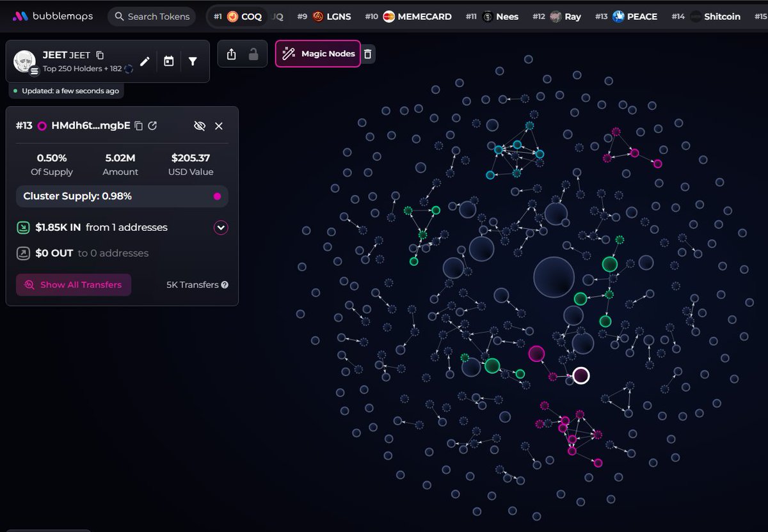The image size is (768, 532).
Task: Open the calendar date picker icon
Action: [168, 61]
